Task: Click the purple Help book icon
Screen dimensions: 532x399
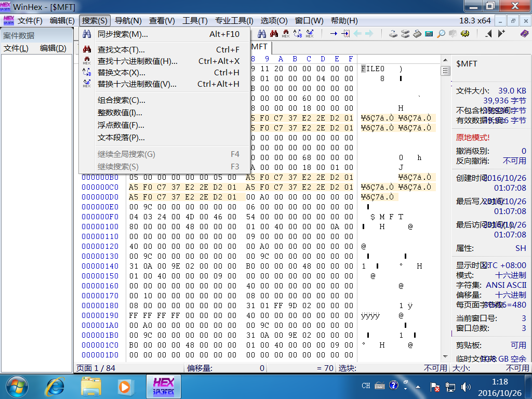Action: [x=524, y=33]
